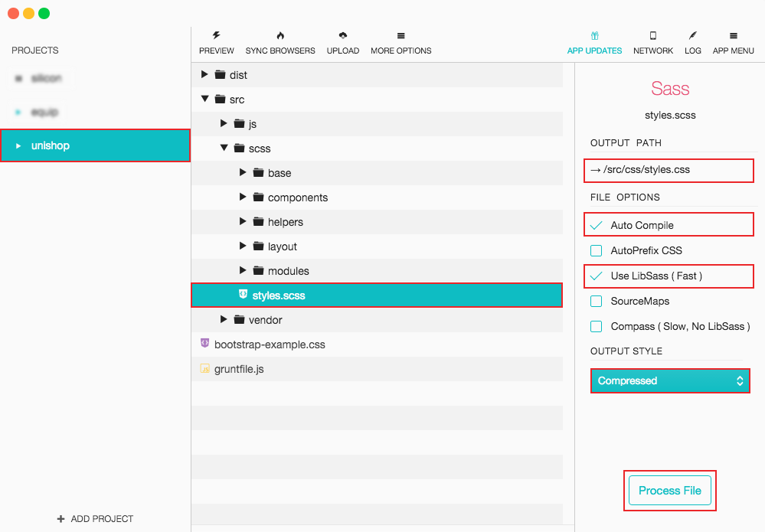Enable the AutoPrefix CSS checkbox
The height and width of the screenshot is (532, 765).
[x=597, y=251]
